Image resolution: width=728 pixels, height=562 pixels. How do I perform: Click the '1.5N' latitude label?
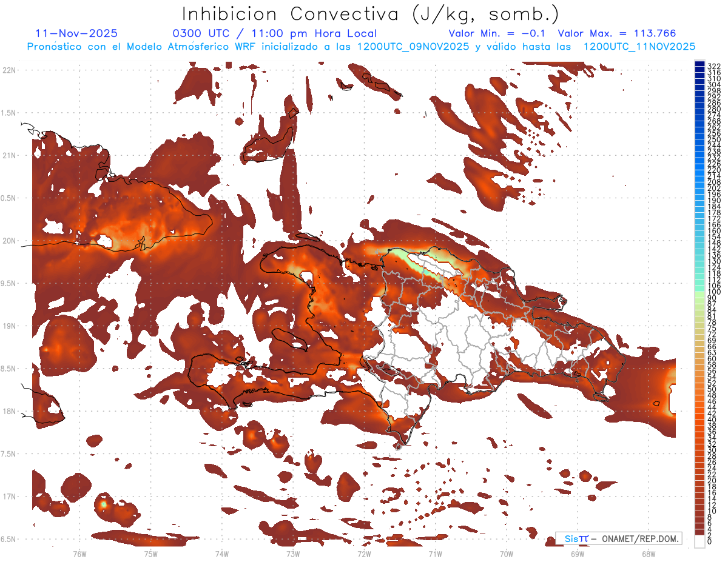tap(8, 113)
